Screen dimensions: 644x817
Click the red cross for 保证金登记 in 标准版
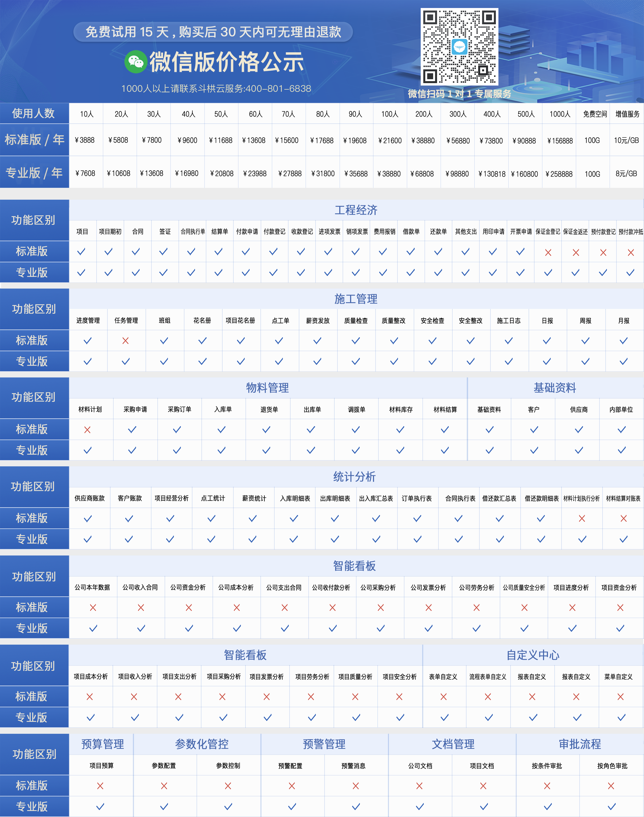click(x=548, y=252)
